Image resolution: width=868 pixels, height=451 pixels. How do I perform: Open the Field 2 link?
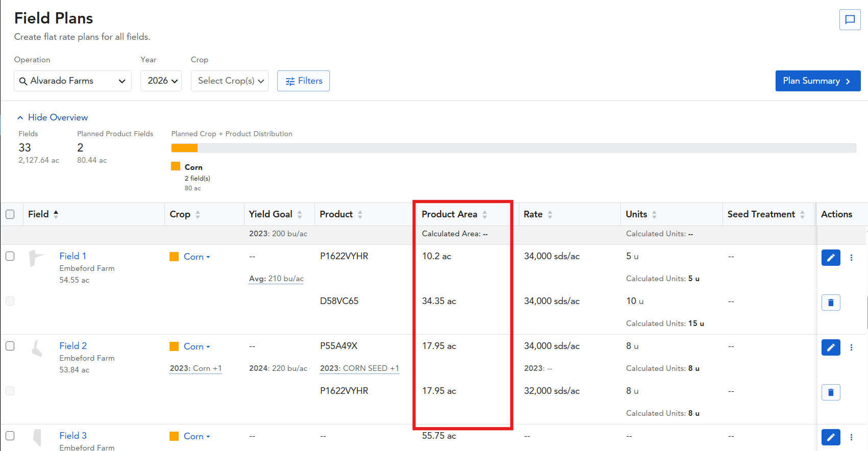[73, 346]
